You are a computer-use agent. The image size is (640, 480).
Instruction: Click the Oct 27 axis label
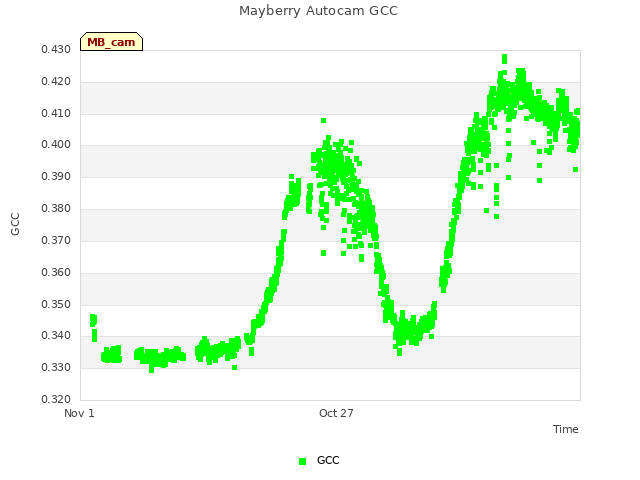(336, 413)
